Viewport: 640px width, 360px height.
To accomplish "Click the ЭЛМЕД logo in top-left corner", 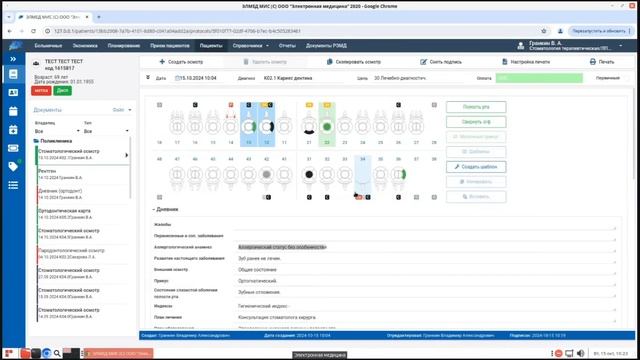I will click(15, 45).
